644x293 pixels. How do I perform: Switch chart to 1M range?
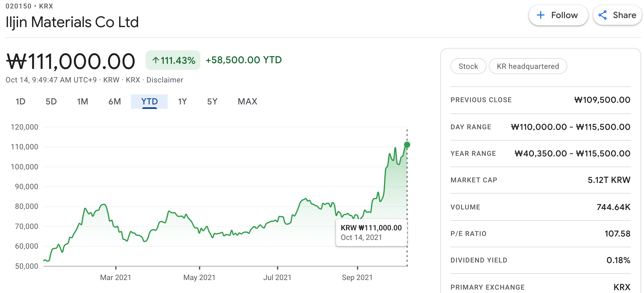(82, 101)
